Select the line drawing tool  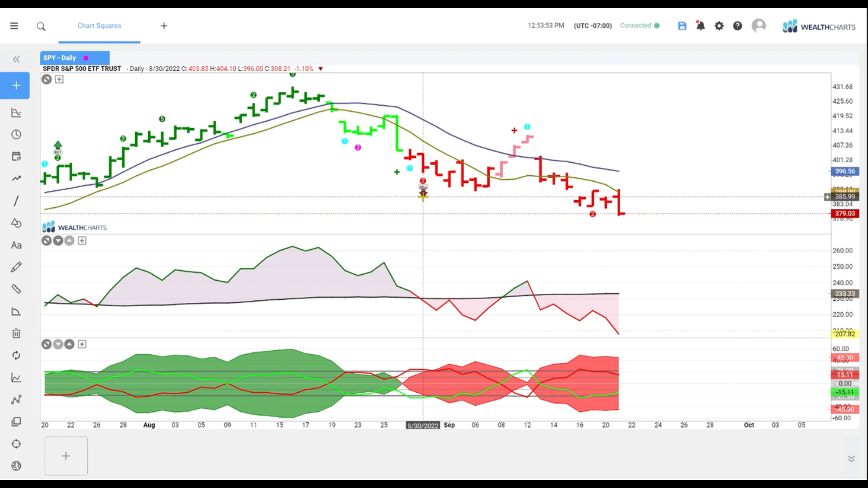(16, 201)
